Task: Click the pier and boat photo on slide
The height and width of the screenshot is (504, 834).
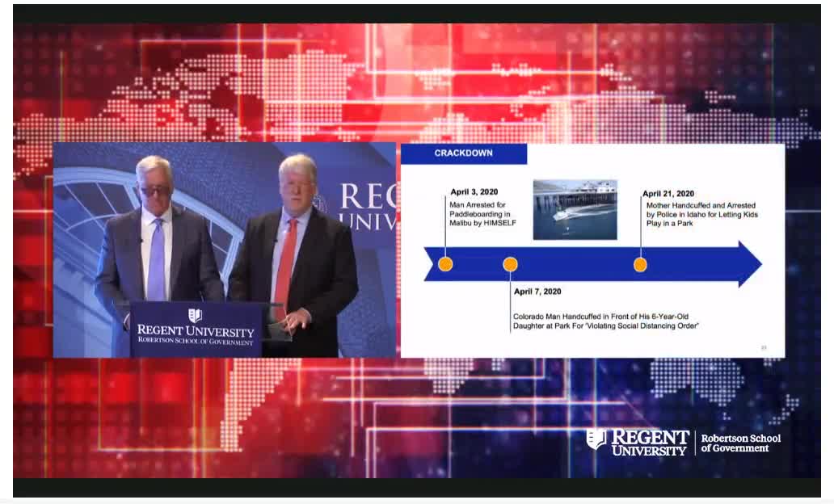Action: [575, 209]
